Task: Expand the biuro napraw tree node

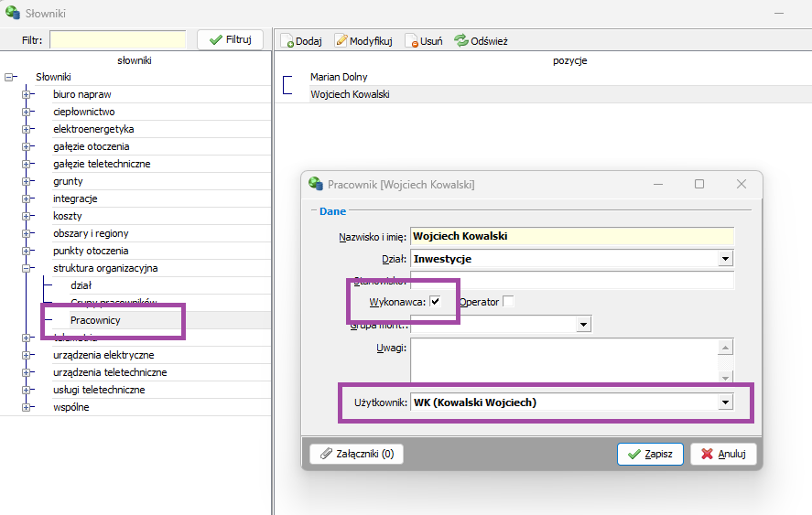Action: pos(27,94)
